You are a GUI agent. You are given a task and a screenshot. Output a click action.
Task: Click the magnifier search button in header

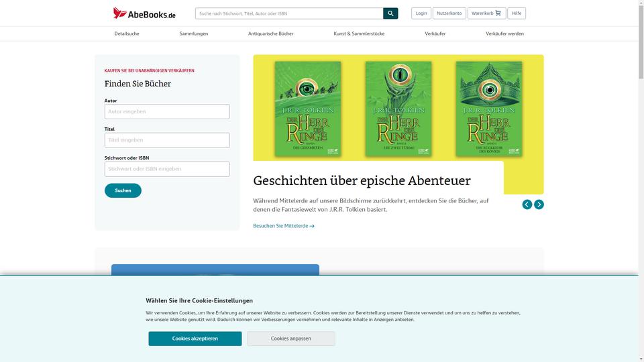point(390,13)
